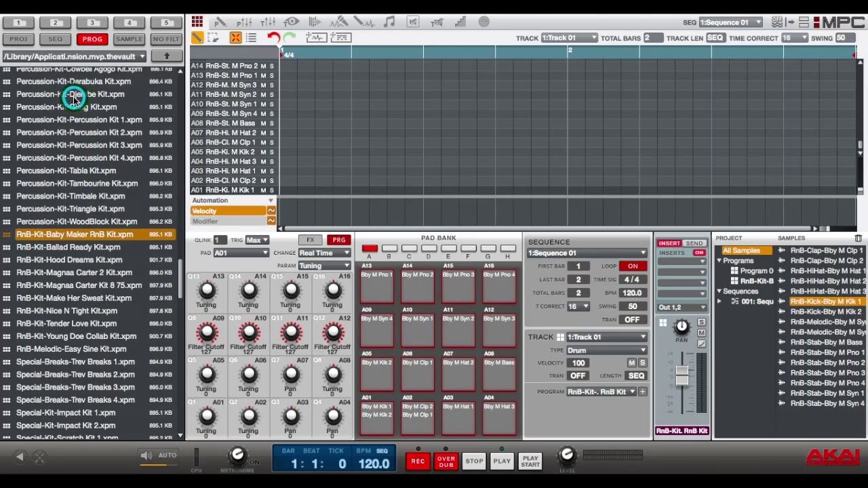Solo Track 01 in Track panel
The height and width of the screenshot is (488, 868).
coord(642,363)
